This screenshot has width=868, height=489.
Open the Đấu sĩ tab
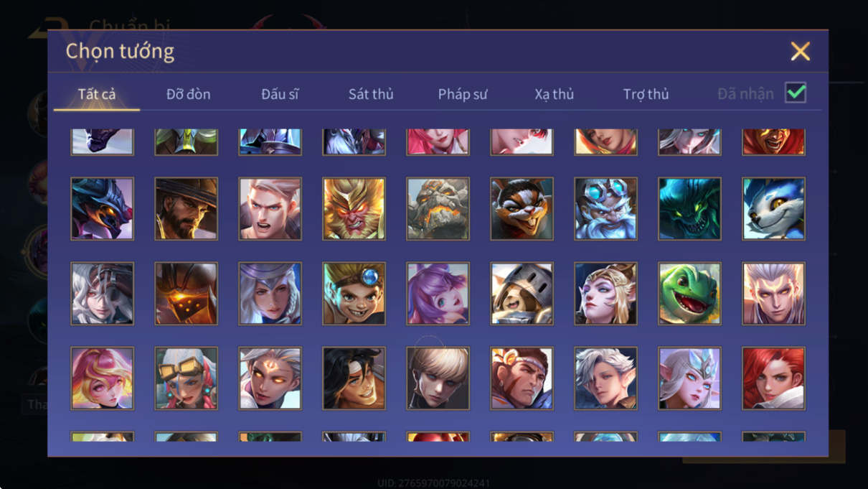point(280,94)
